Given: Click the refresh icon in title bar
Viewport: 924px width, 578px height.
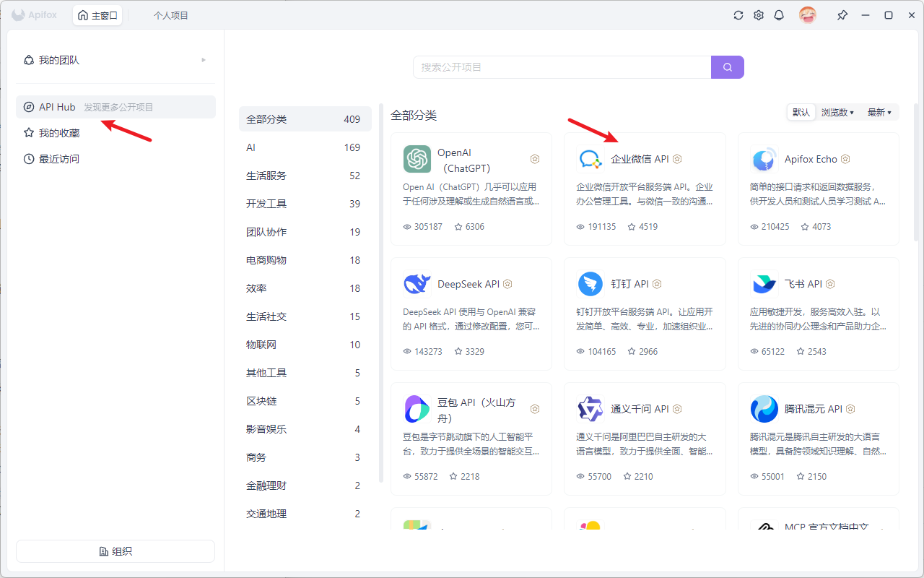Looking at the screenshot, I should coord(738,15).
